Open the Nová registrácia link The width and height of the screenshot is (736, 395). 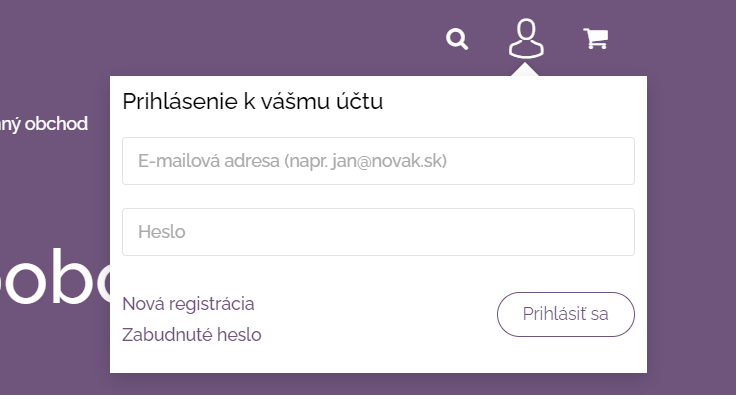click(x=188, y=304)
